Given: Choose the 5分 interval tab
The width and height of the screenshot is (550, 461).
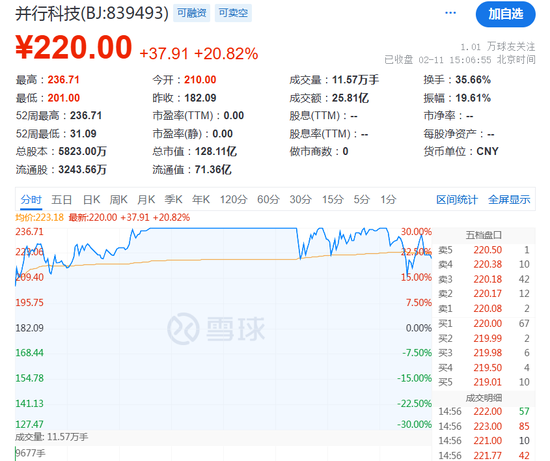Looking at the screenshot, I should (x=362, y=200).
